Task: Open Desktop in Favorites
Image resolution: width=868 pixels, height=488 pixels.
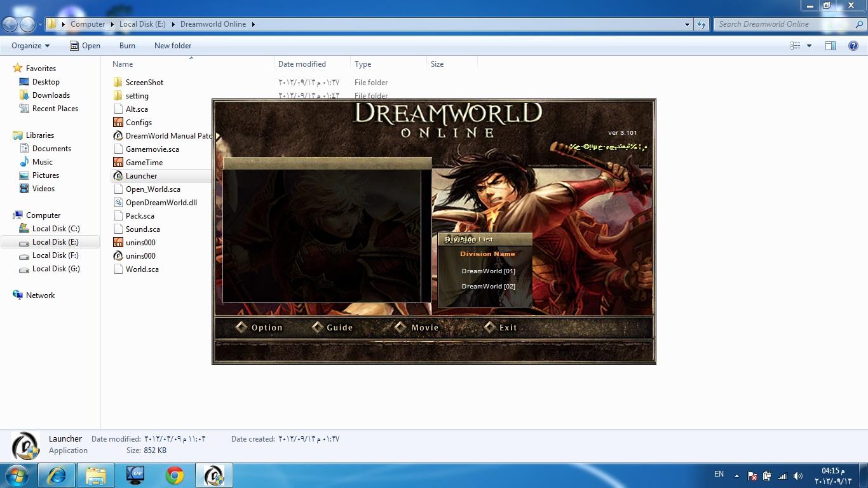Action: (x=46, y=82)
